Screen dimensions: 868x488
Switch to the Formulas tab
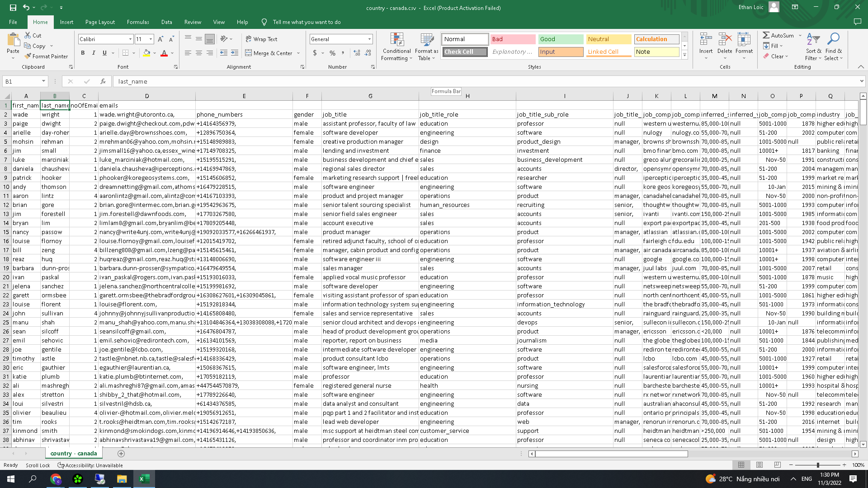click(x=138, y=22)
